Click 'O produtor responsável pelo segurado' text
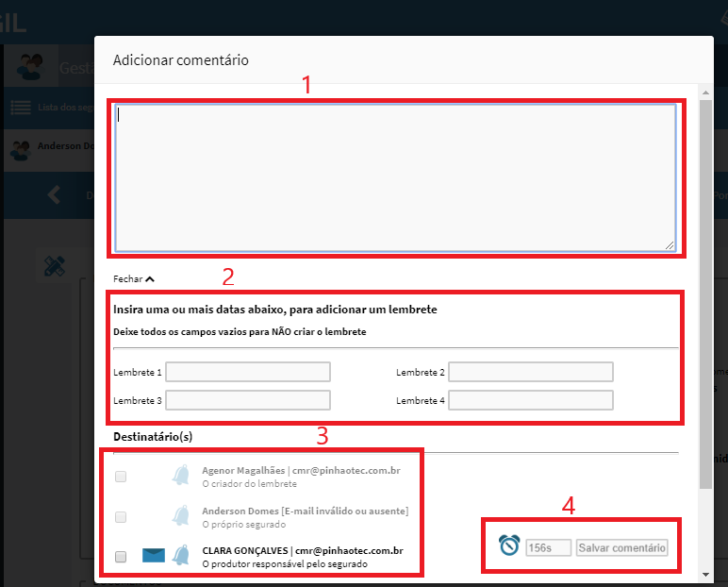Viewport: 728px width, 587px height. click(285, 563)
